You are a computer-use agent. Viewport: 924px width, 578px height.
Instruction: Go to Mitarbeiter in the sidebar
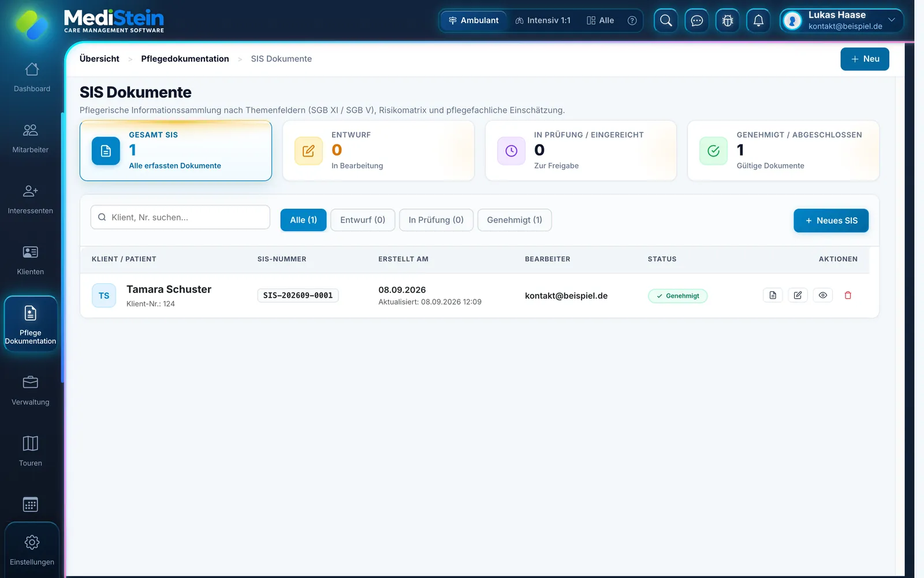[31, 139]
